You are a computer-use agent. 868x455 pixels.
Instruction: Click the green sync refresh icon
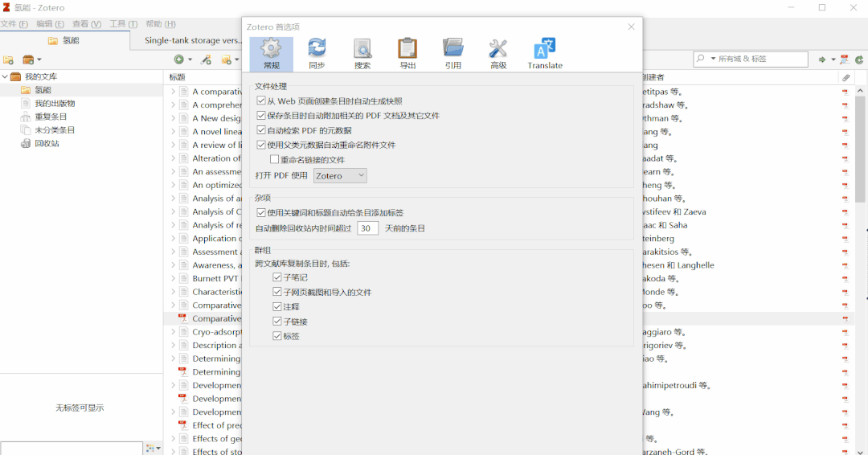coord(859,59)
